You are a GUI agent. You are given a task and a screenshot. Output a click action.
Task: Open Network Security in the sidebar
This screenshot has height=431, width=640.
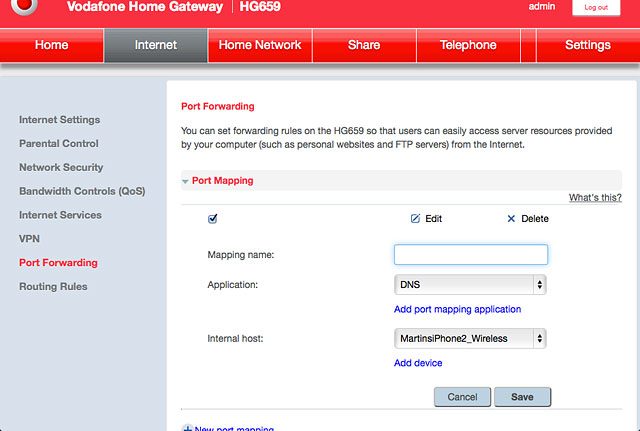tap(61, 167)
